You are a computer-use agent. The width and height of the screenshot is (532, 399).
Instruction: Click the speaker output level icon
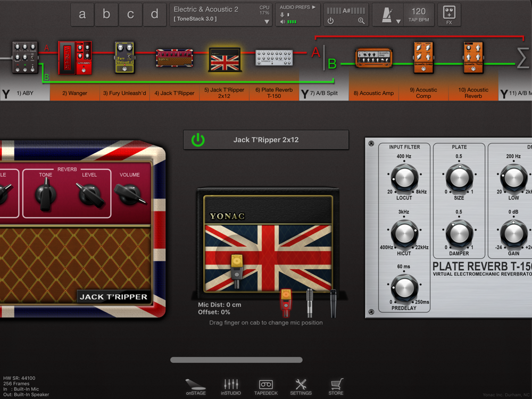coord(282,22)
